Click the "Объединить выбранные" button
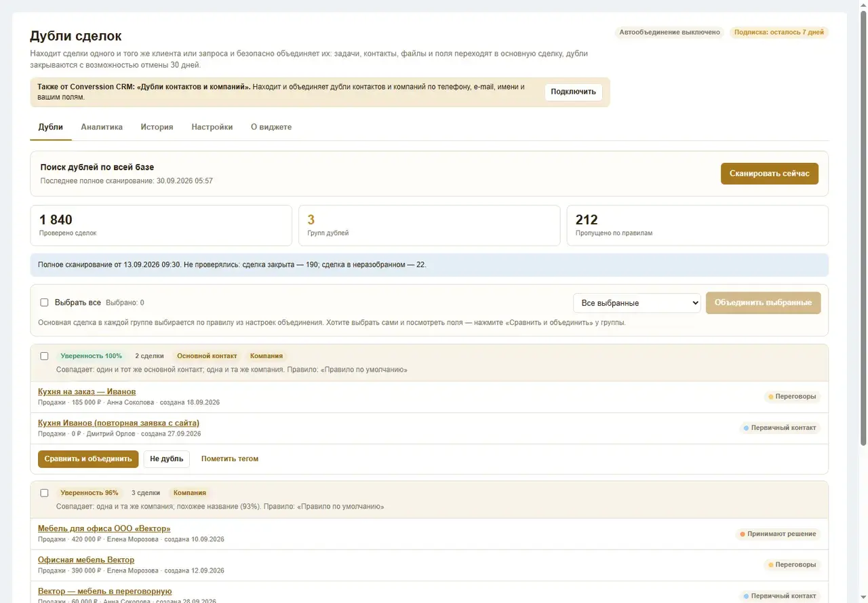This screenshot has width=868, height=603. coord(764,303)
